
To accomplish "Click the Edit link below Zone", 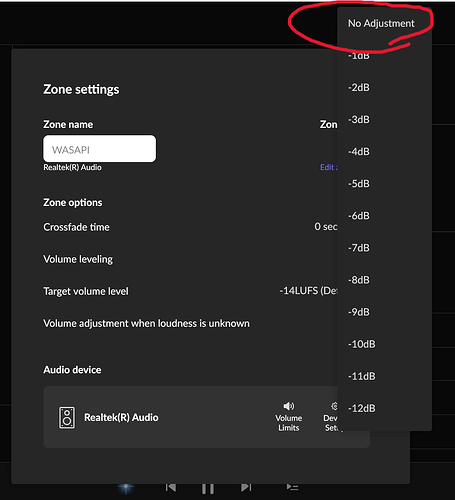I will (x=328, y=167).
